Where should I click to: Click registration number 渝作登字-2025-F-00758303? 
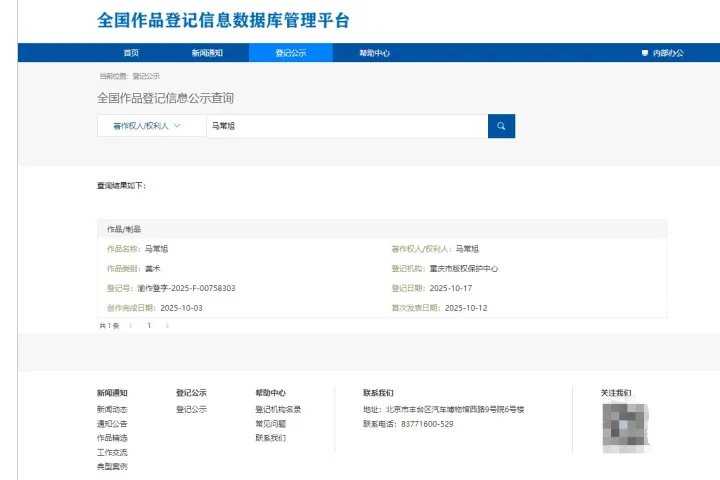tap(186, 288)
